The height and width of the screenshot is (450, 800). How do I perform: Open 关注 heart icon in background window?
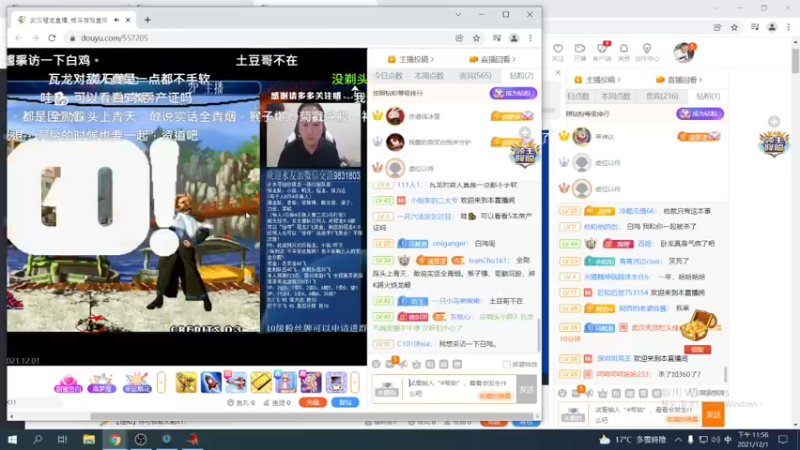558,48
